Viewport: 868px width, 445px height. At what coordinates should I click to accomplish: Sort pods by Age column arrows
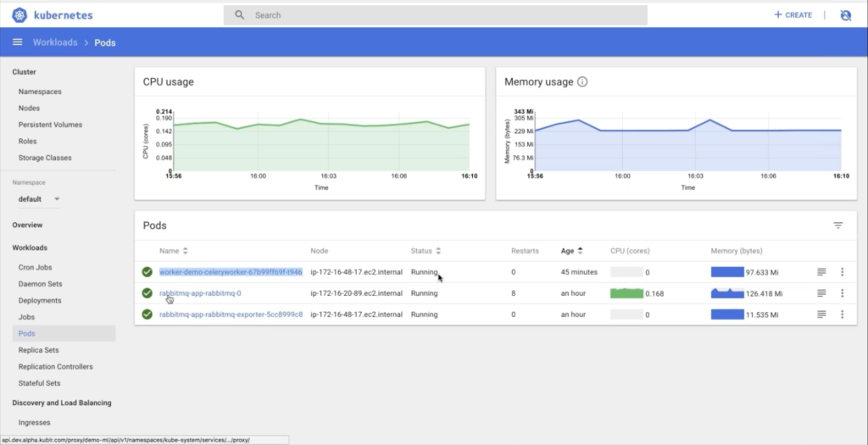pos(580,251)
